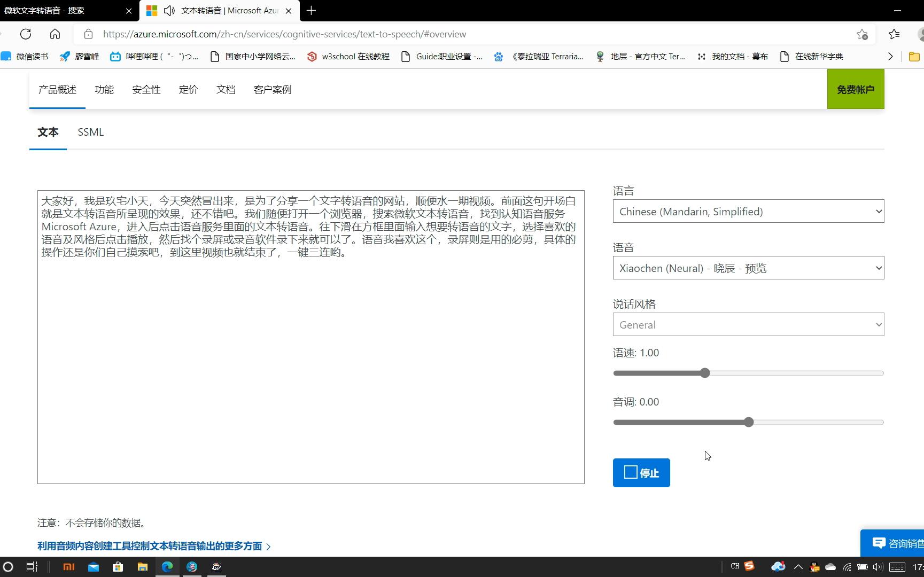This screenshot has height=577, width=924.
Task: Go to the browser home page
Action: click(x=55, y=34)
